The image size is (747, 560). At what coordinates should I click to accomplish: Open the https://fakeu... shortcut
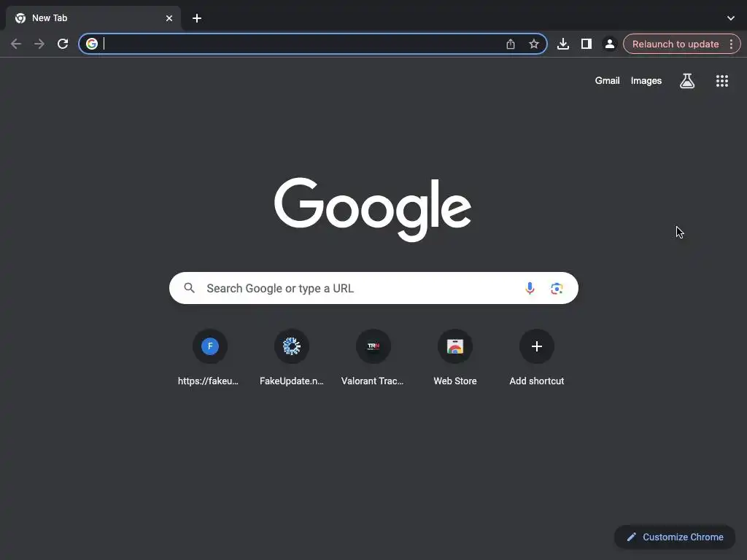click(209, 357)
